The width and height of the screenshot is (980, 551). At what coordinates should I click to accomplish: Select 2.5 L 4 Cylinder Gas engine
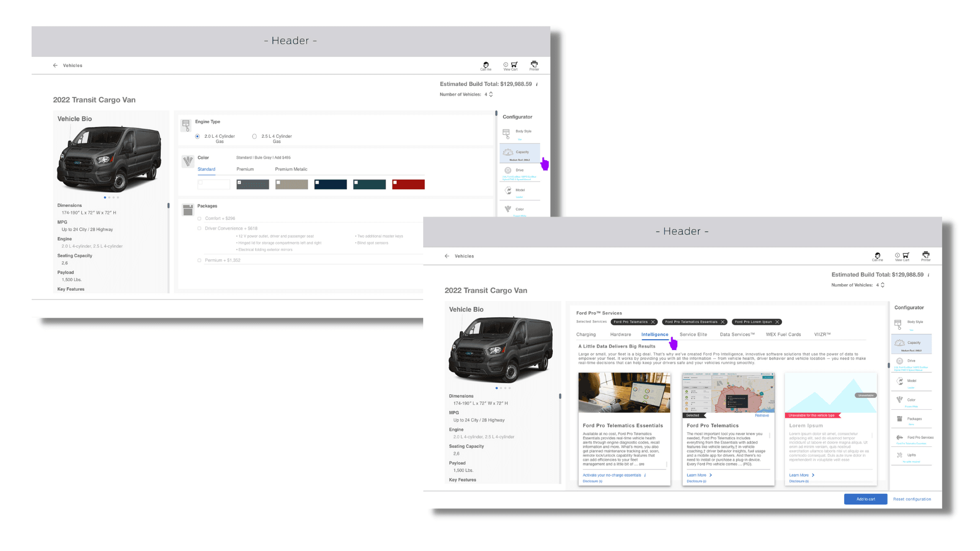point(254,136)
